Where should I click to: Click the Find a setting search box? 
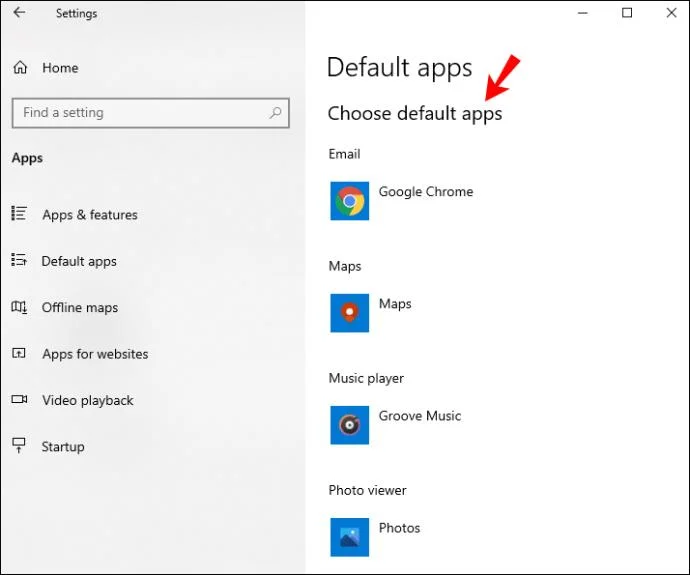(x=150, y=113)
